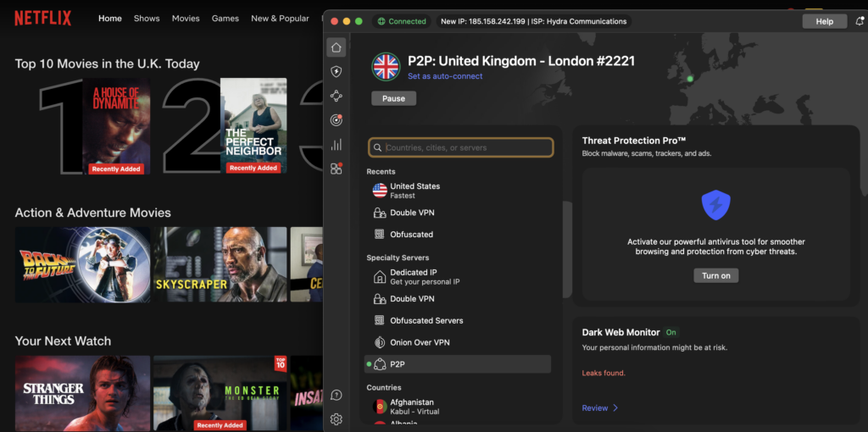Open the settings gear icon in sidebar
The width and height of the screenshot is (868, 432).
(x=336, y=419)
